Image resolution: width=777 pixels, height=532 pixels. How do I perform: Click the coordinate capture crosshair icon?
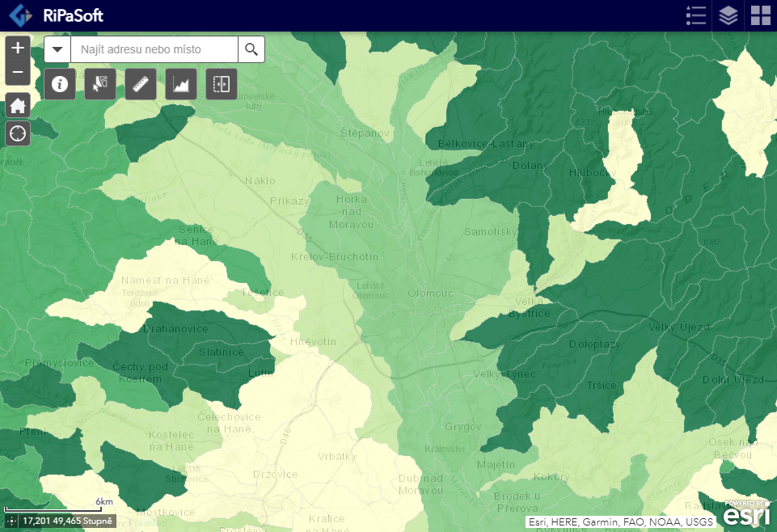coord(11,521)
